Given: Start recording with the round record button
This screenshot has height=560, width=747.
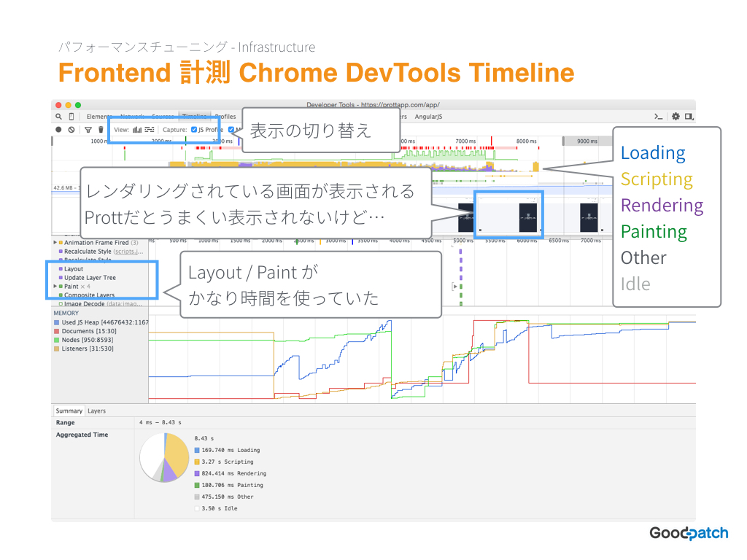Looking at the screenshot, I should (58, 130).
